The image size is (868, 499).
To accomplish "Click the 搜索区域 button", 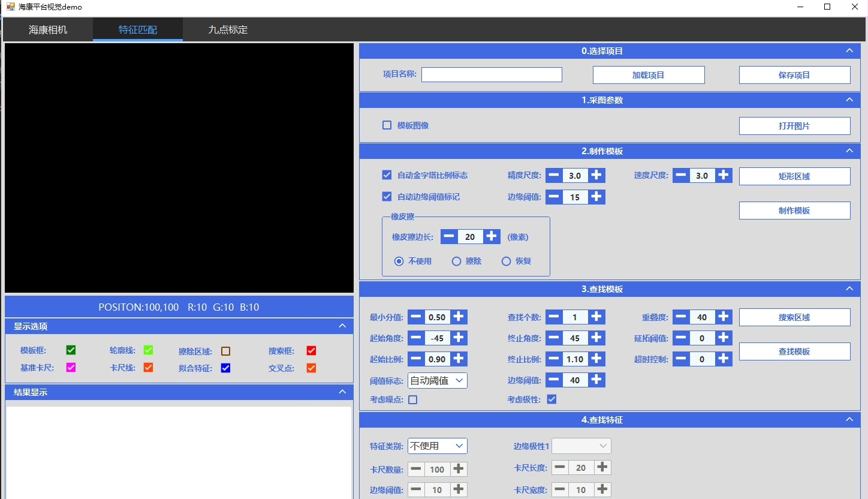I will tap(794, 317).
